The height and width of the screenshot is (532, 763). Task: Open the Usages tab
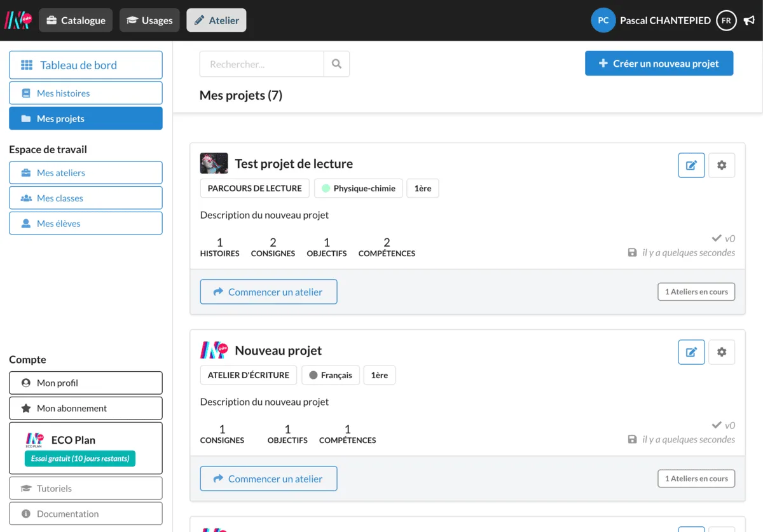(x=149, y=20)
